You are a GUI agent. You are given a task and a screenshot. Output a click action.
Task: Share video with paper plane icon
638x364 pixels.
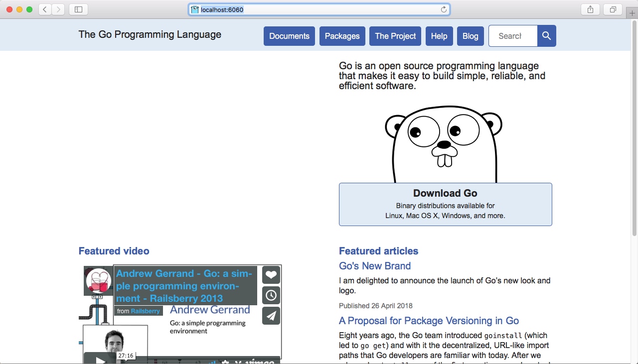tap(271, 316)
